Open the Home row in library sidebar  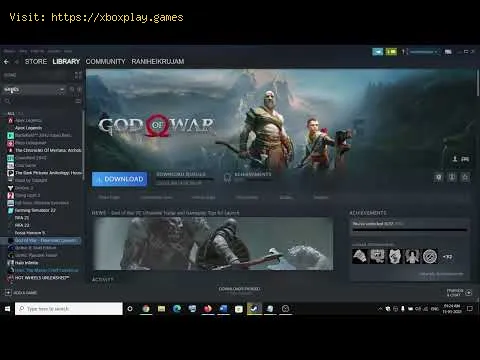[x=37, y=75]
